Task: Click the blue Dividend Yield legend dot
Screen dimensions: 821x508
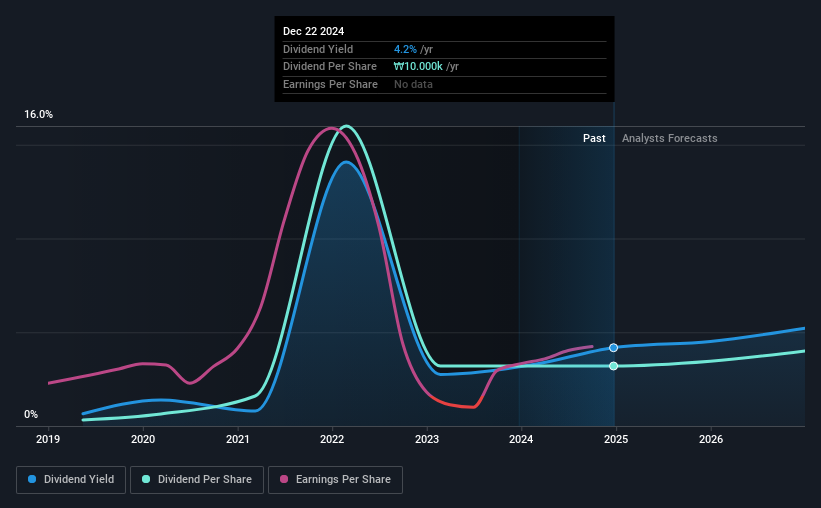Action: point(32,479)
